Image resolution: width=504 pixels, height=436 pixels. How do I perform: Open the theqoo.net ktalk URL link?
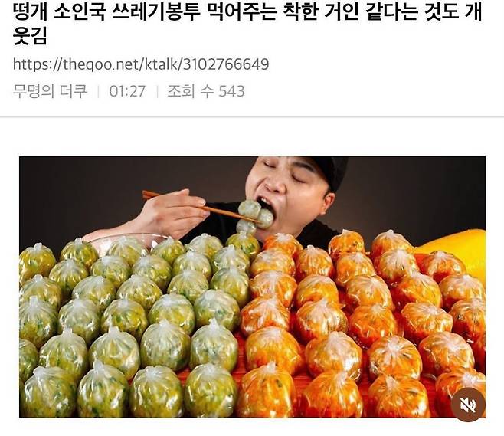click(x=141, y=64)
